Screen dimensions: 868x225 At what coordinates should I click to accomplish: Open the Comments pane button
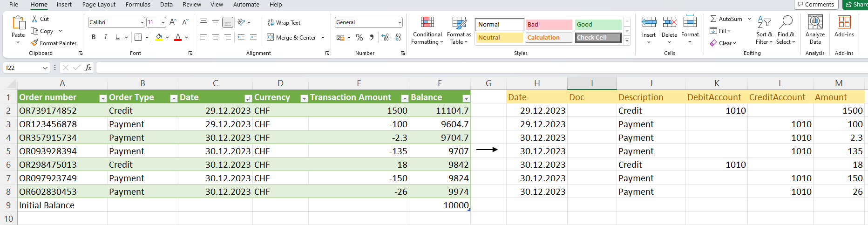pos(816,5)
